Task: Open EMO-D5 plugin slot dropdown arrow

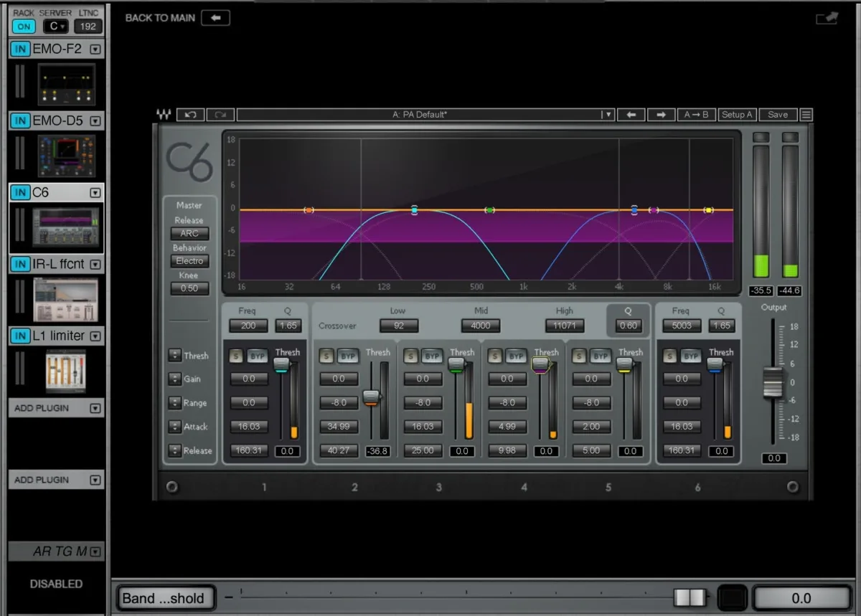Action: (95, 121)
